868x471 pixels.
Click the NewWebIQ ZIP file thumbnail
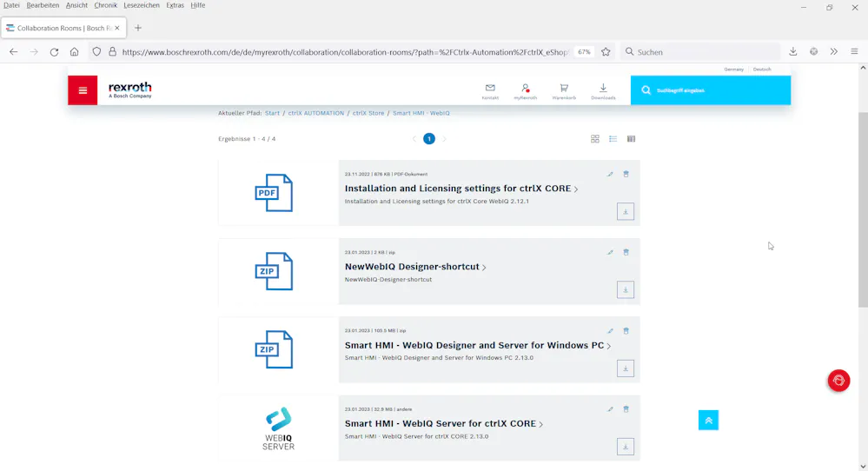[274, 271]
